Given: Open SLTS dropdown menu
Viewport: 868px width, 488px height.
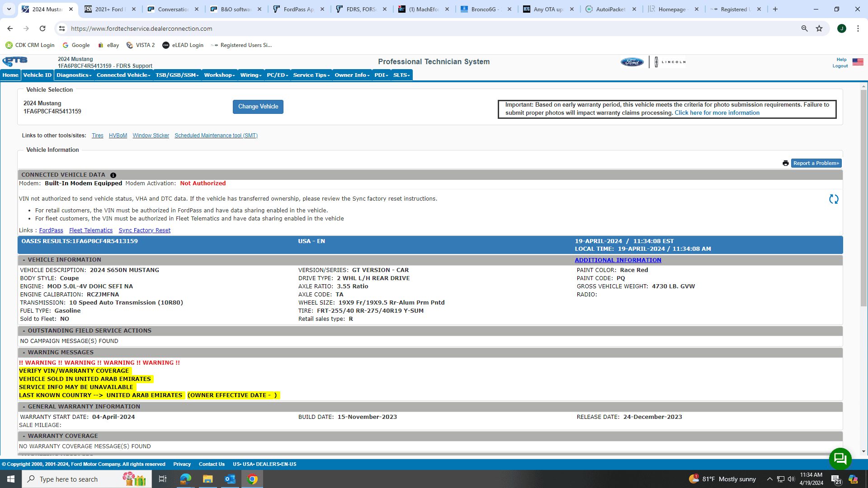Looking at the screenshot, I should coord(401,75).
